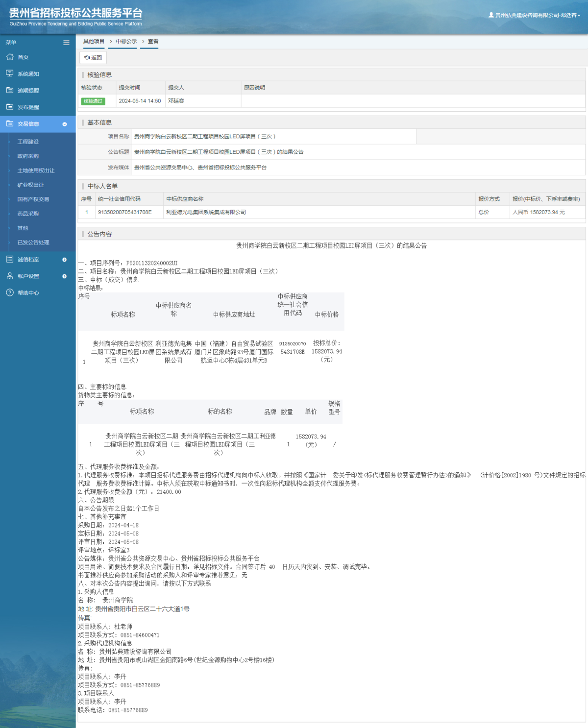Click 联系电话: 0851-85776889 line
Screen dimensions: 588x728
[113, 710]
